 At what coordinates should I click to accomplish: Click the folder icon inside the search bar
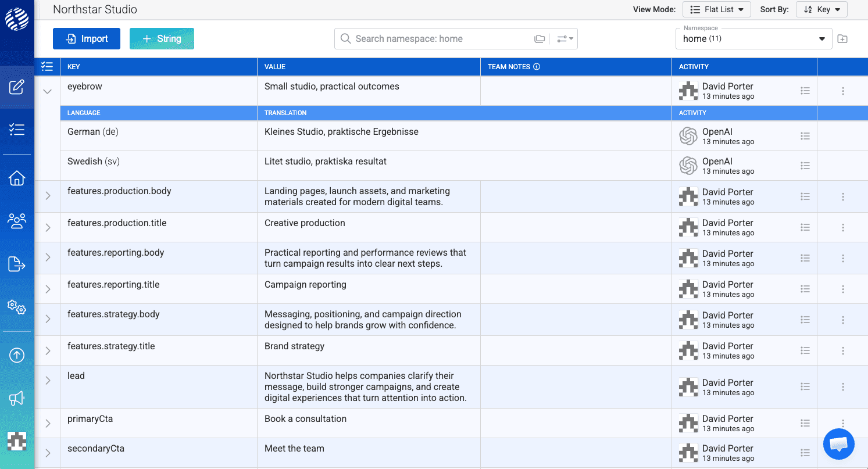tap(540, 38)
